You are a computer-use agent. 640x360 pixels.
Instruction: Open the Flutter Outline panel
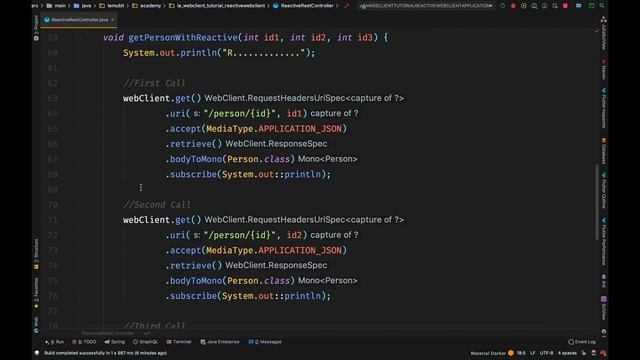604,191
